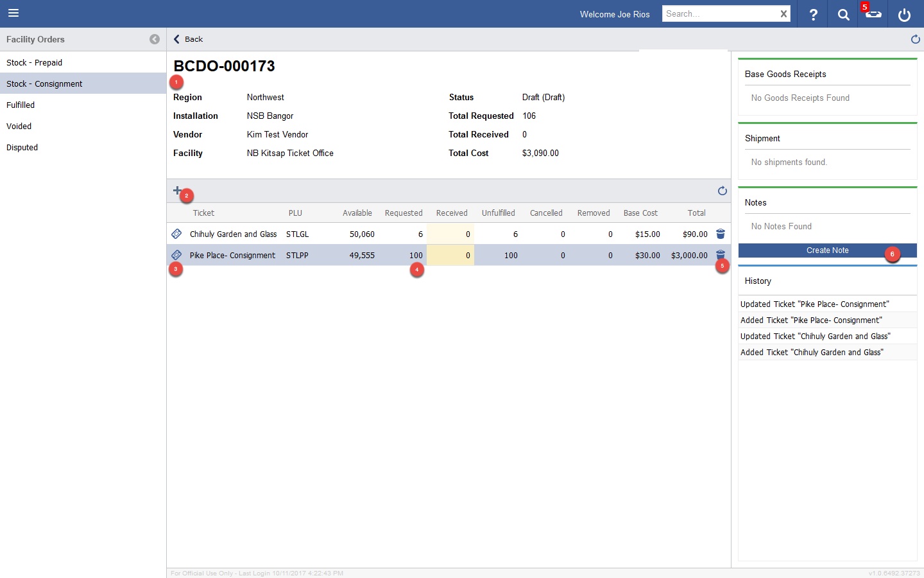Delete the Chihuly Garden and Glass row
This screenshot has height=578, width=924.
coord(720,234)
